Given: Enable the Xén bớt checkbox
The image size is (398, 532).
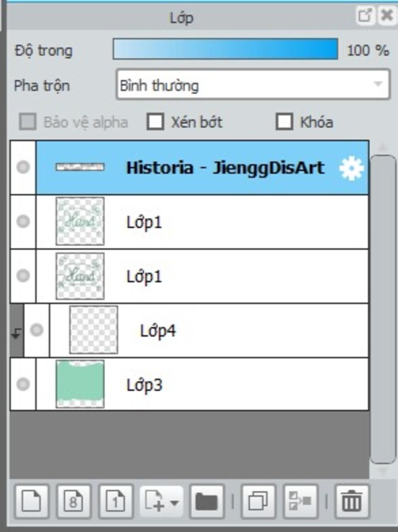Looking at the screenshot, I should 155,122.
